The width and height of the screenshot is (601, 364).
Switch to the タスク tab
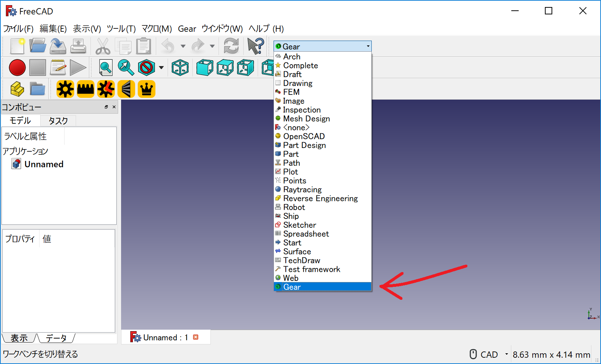[x=58, y=121]
